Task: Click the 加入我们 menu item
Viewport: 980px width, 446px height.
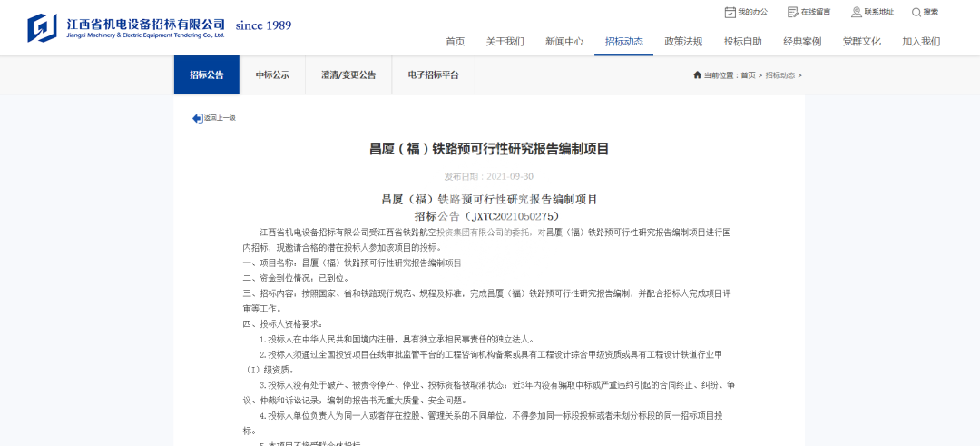Action: [921, 42]
